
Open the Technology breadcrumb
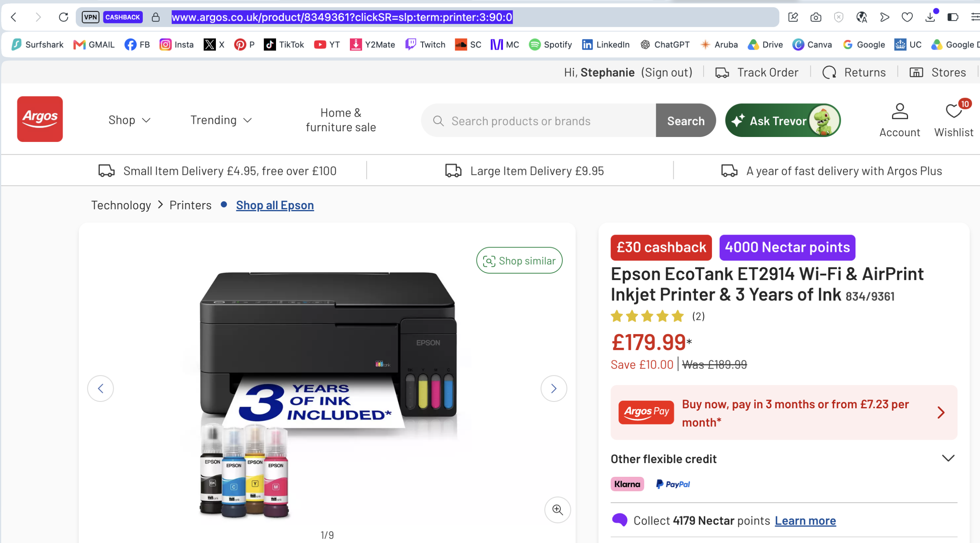121,205
